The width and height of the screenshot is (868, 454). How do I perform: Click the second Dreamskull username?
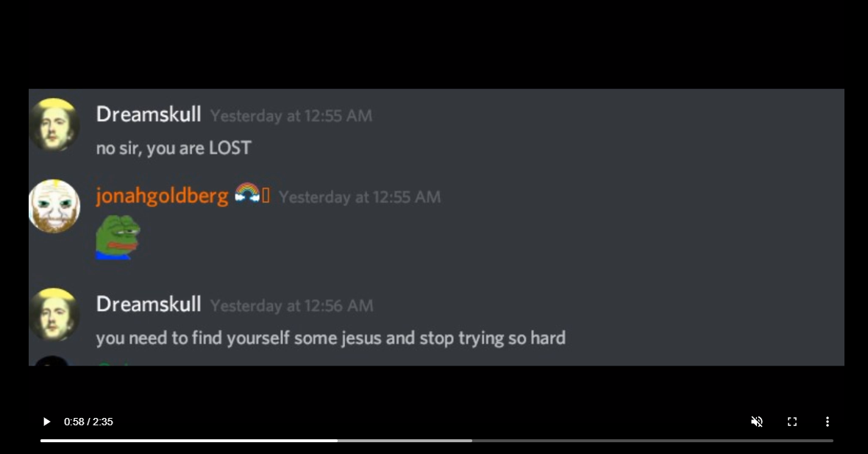149,305
